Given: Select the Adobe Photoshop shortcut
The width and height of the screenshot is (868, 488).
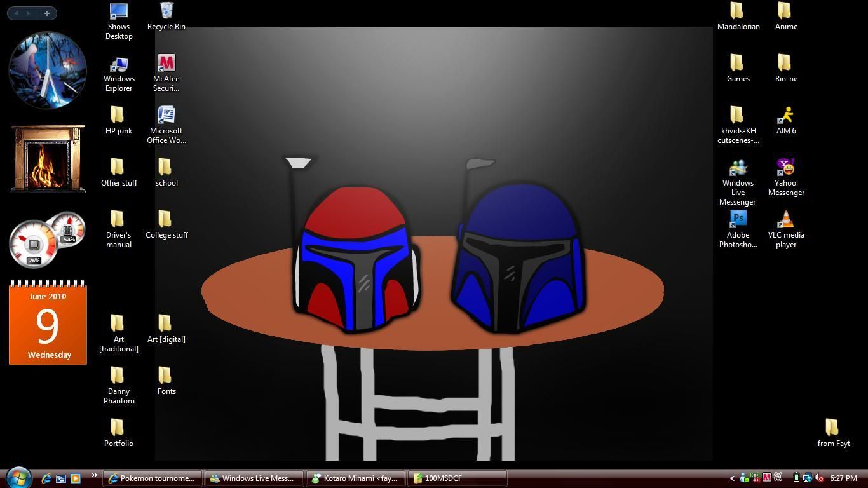Looking at the screenshot, I should coord(738,230).
